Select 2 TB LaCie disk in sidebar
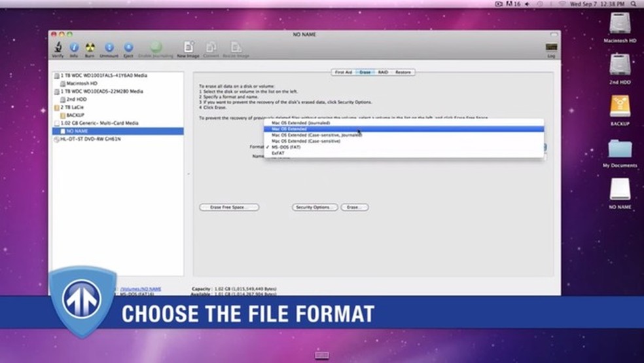 tap(118, 107)
